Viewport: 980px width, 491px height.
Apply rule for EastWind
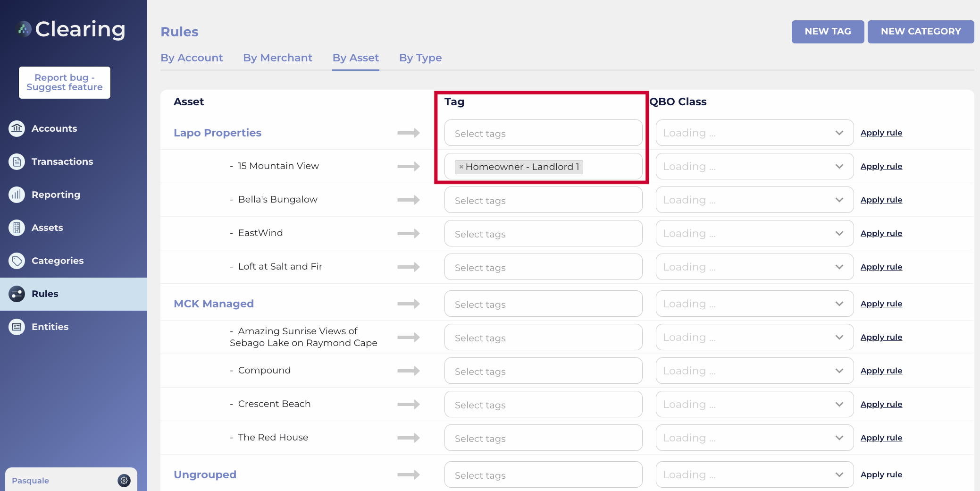click(x=881, y=233)
